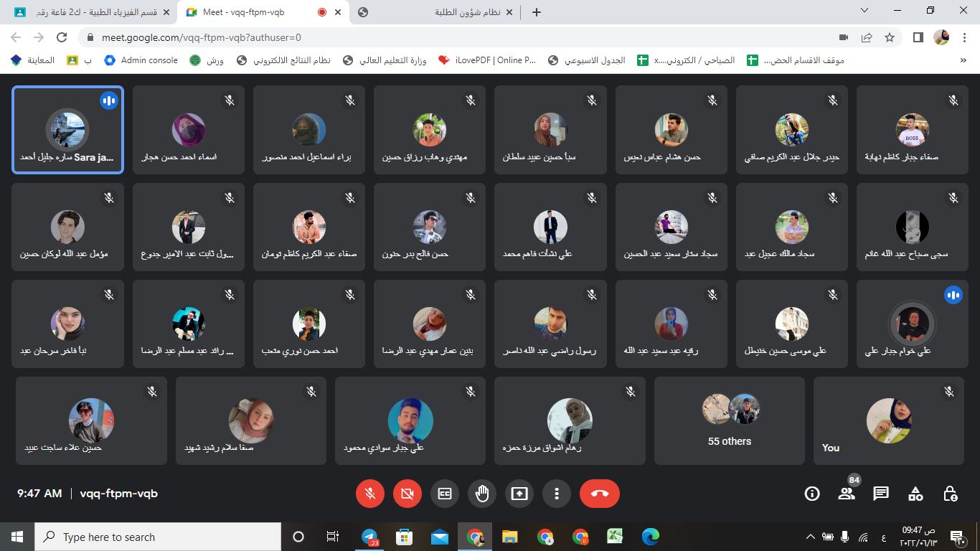Open Telegram from the Windows taskbar
Viewport: 980px width, 551px height.
369,537
